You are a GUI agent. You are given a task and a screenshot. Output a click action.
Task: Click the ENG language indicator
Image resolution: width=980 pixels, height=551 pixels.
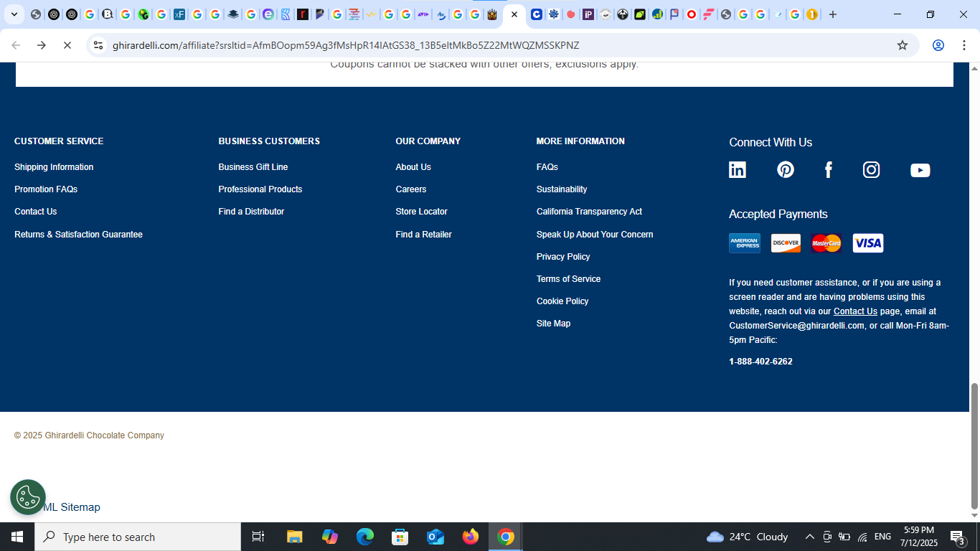[x=882, y=537]
